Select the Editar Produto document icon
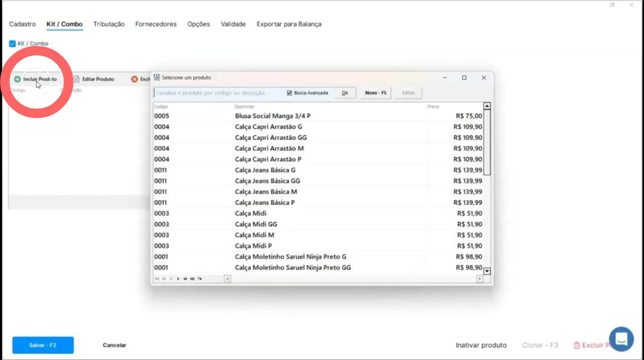Image resolution: width=644 pixels, height=360 pixels. click(x=76, y=79)
